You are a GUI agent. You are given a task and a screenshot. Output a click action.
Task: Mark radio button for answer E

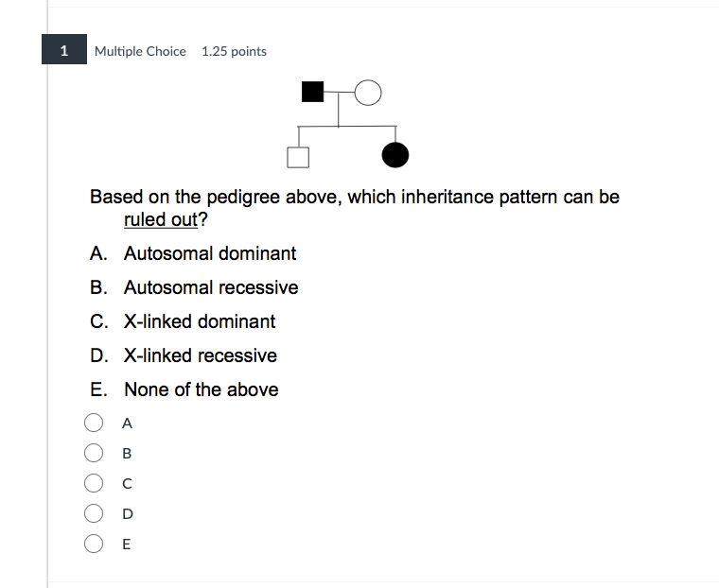(x=95, y=544)
